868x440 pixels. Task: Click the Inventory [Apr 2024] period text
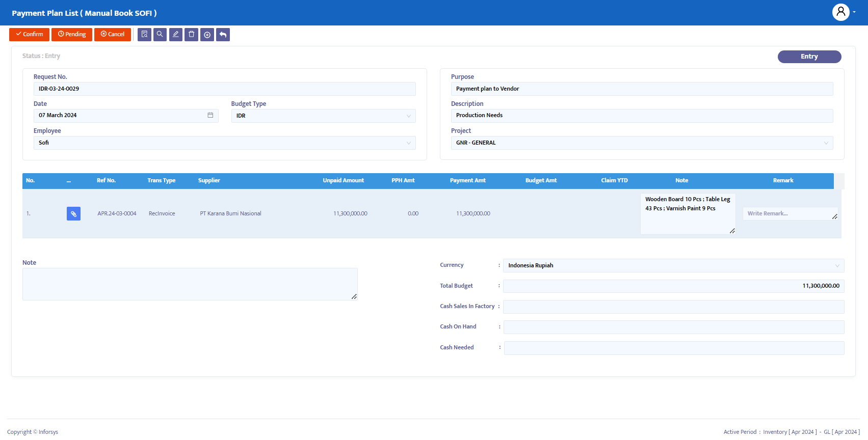click(x=790, y=432)
